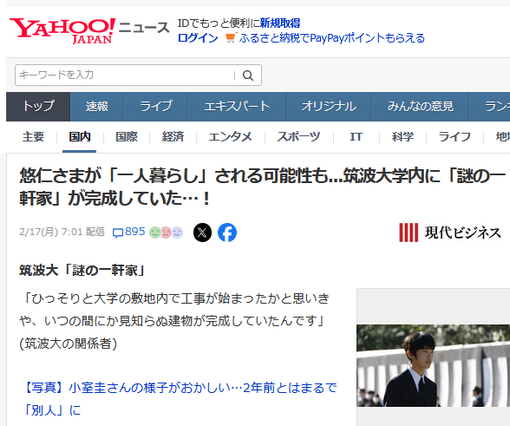Image resolution: width=510 pixels, height=426 pixels.
Task: Select the エンタメ news category
Action: (230, 137)
